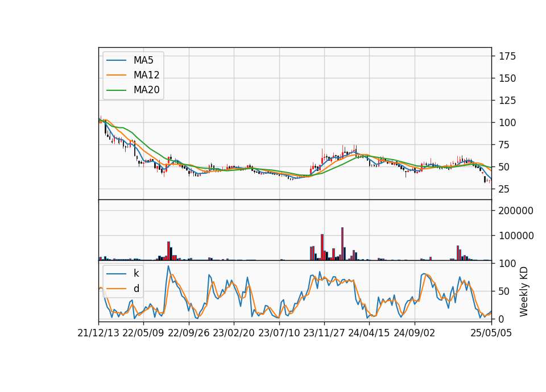Viewport: 546px width, 392px height.
Task: Click the MA5 legend label
Action: pos(143,60)
